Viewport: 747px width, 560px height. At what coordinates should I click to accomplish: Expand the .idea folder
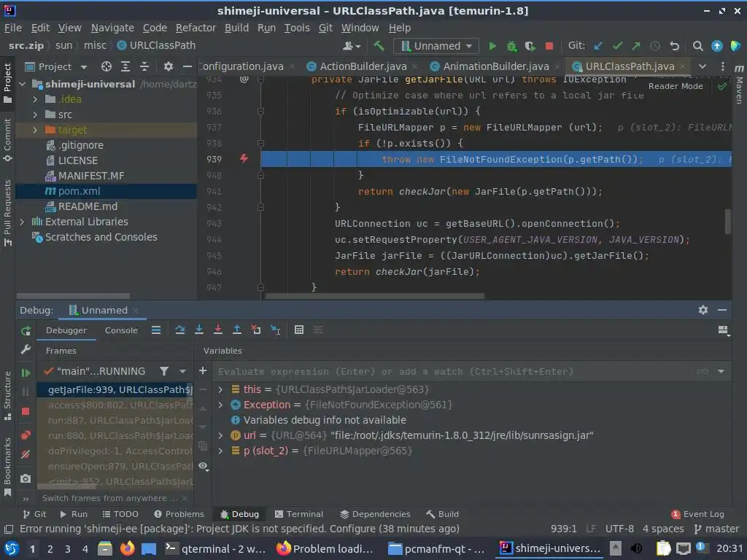point(35,99)
